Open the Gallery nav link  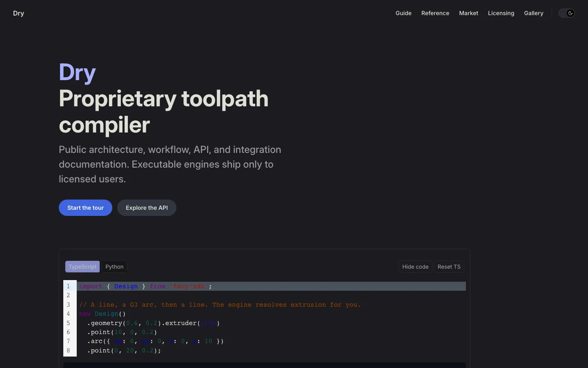(534, 13)
